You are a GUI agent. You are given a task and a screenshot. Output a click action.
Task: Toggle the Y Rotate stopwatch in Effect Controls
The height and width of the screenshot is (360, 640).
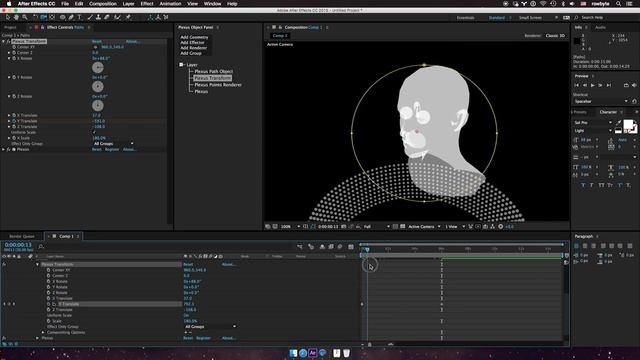13,77
